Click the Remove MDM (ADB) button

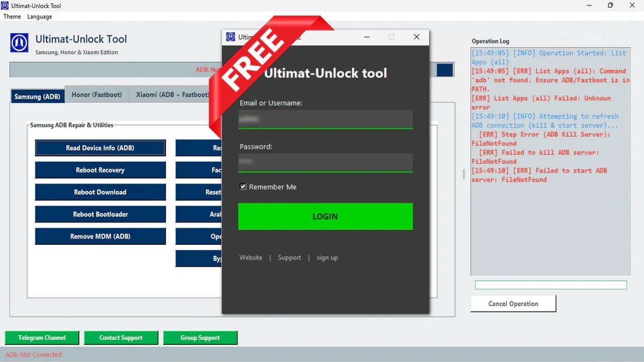pyautogui.click(x=100, y=236)
